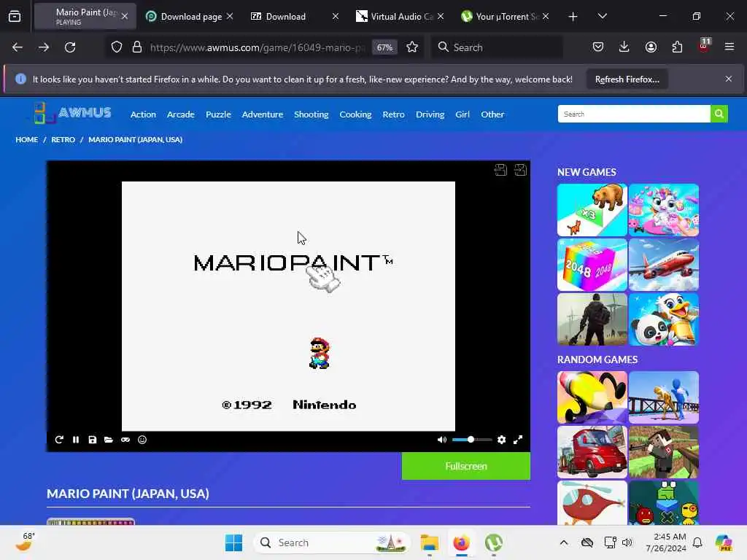Expand the list all tabs dropdown
Viewport: 747px width, 560px height.
click(602, 16)
